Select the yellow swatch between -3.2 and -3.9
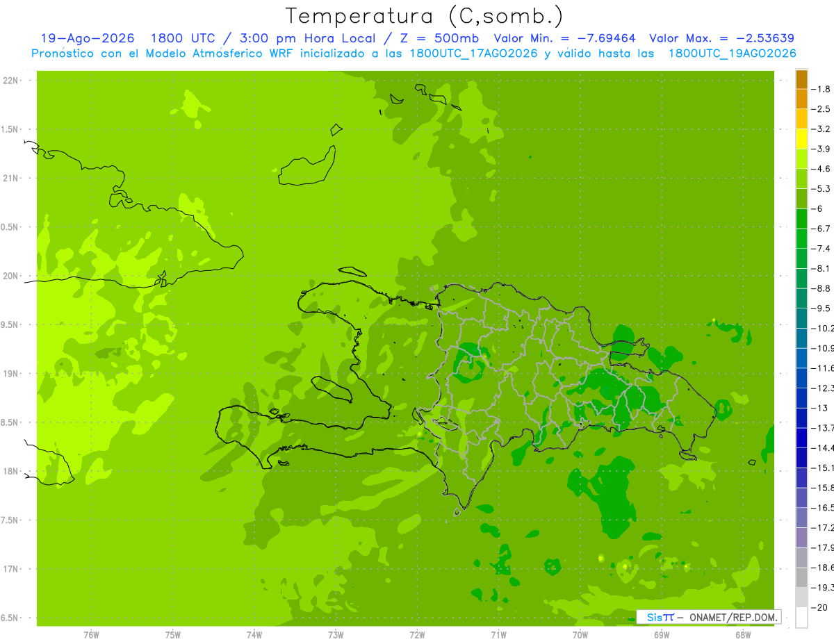Image resolution: width=834 pixels, height=644 pixels. [801, 139]
